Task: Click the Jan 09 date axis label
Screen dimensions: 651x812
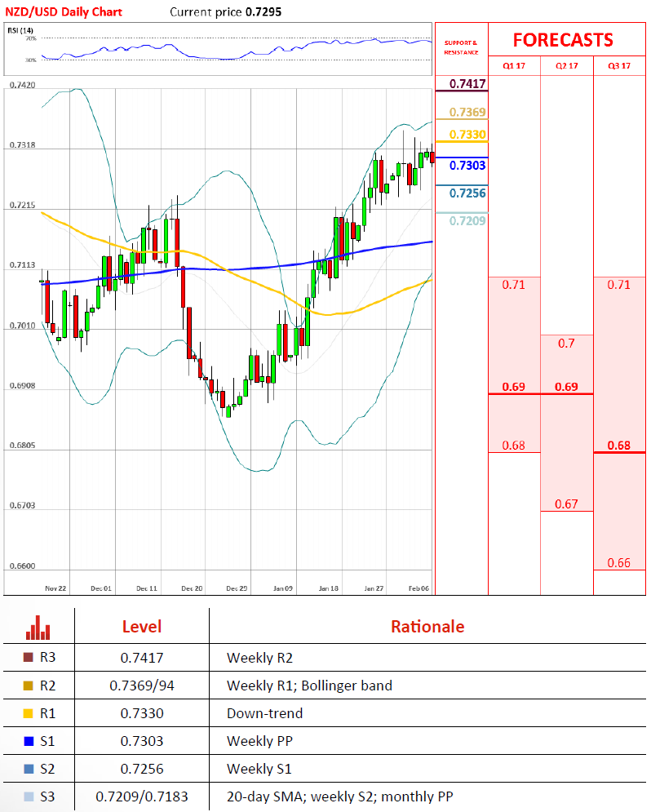Action: click(x=282, y=588)
